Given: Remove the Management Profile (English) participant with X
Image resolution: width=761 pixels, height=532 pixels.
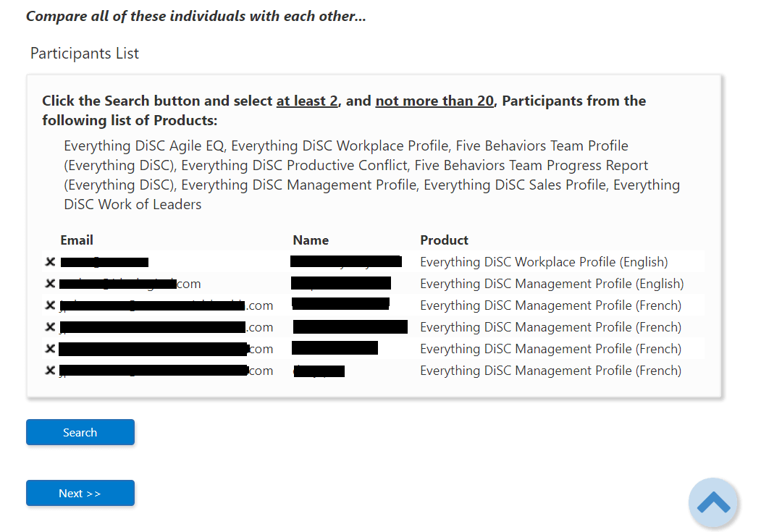Looking at the screenshot, I should (x=50, y=283).
